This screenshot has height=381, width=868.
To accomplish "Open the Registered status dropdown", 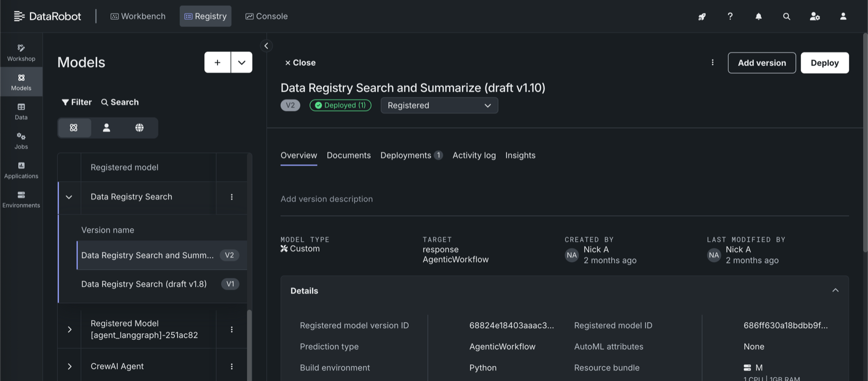I will click(x=439, y=105).
